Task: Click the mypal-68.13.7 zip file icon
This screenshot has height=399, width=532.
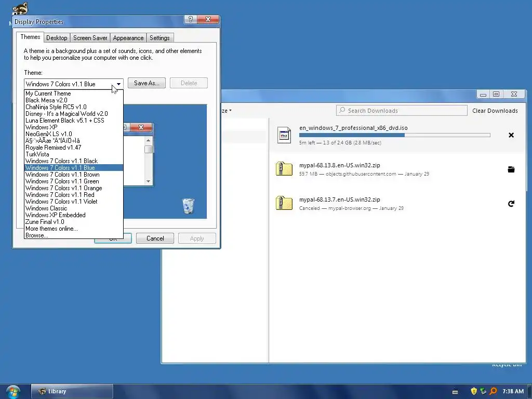Action: (284, 203)
